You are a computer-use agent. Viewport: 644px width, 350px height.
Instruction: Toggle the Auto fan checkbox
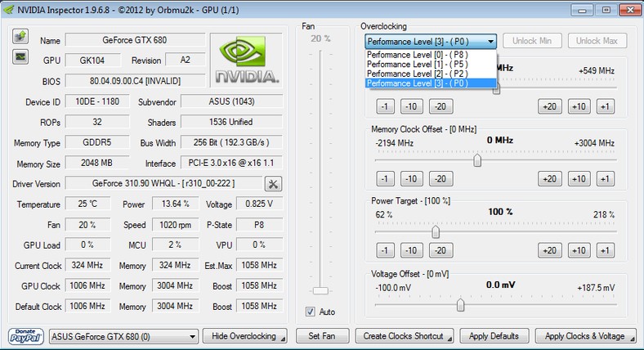310,312
